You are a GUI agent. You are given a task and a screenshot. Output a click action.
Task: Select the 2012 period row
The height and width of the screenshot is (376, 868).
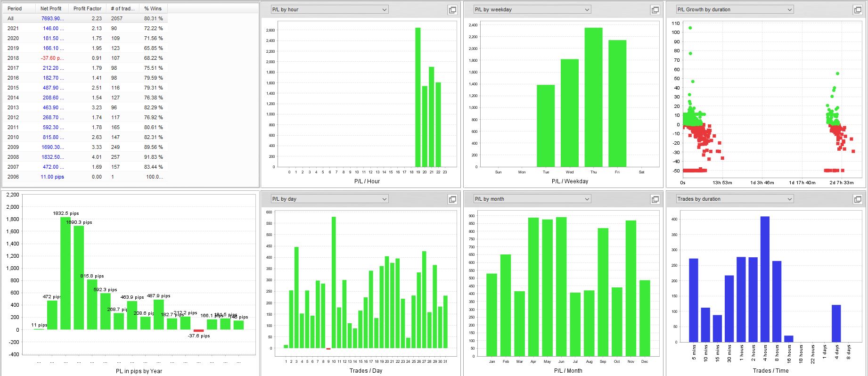click(85, 117)
